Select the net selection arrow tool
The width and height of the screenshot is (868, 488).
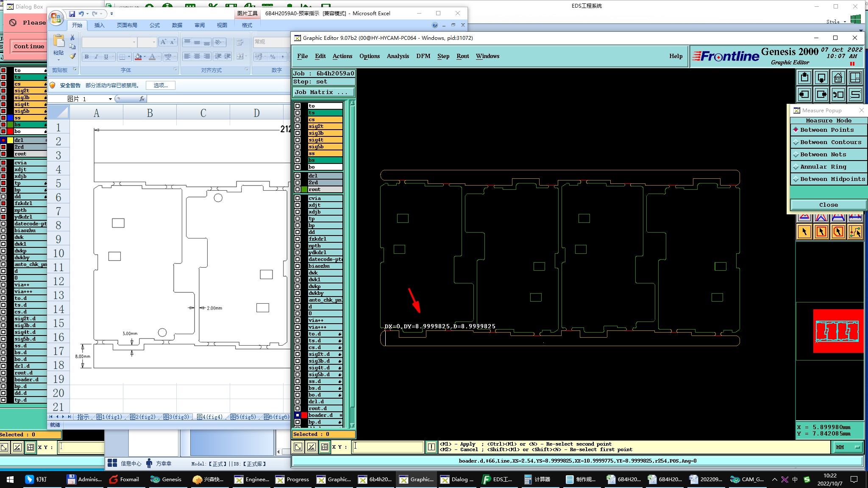pyautogui.click(x=855, y=232)
